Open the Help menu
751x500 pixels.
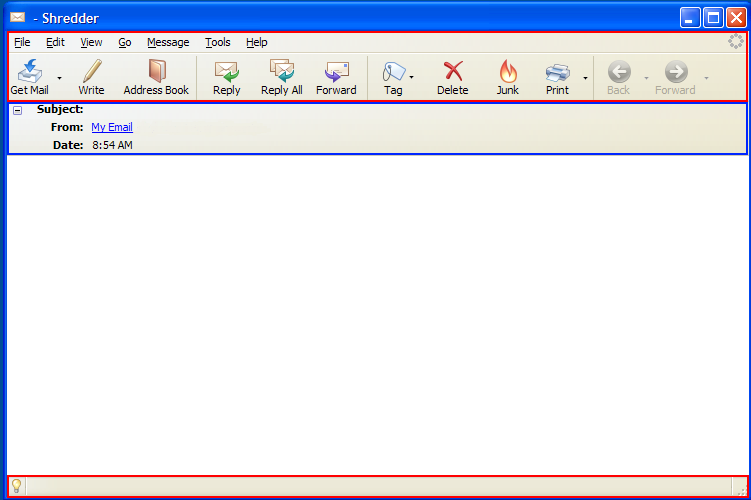pyautogui.click(x=257, y=42)
